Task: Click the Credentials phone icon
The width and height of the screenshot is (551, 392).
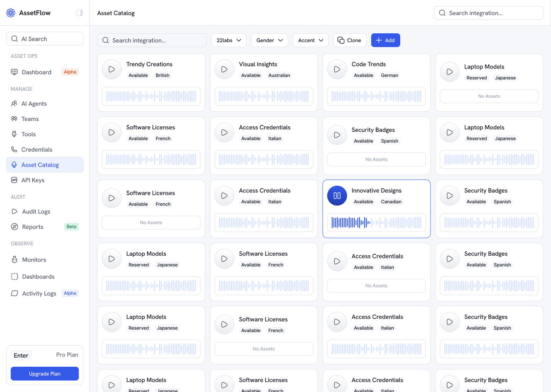Action: pos(14,149)
